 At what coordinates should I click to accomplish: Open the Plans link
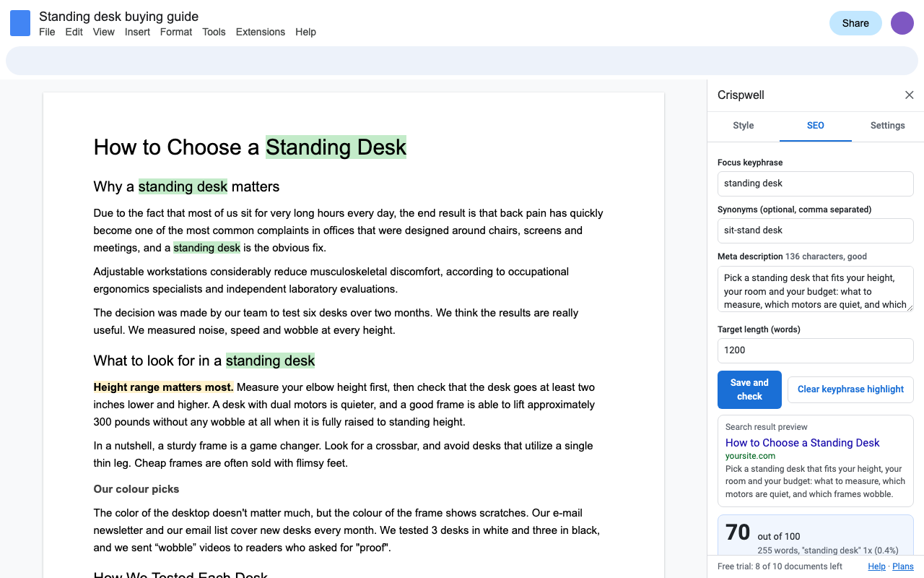(x=903, y=566)
